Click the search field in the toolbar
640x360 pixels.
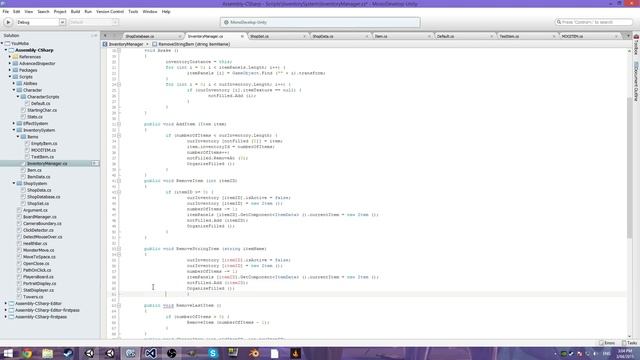(x=594, y=22)
